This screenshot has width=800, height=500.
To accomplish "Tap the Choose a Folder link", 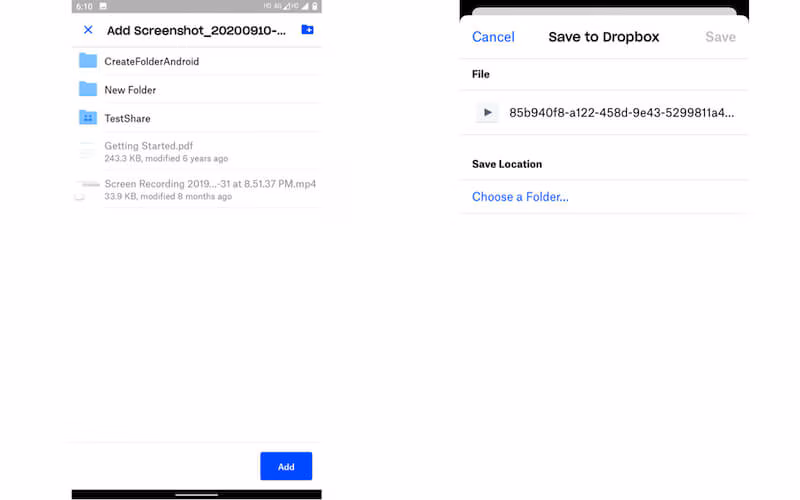I will point(520,197).
